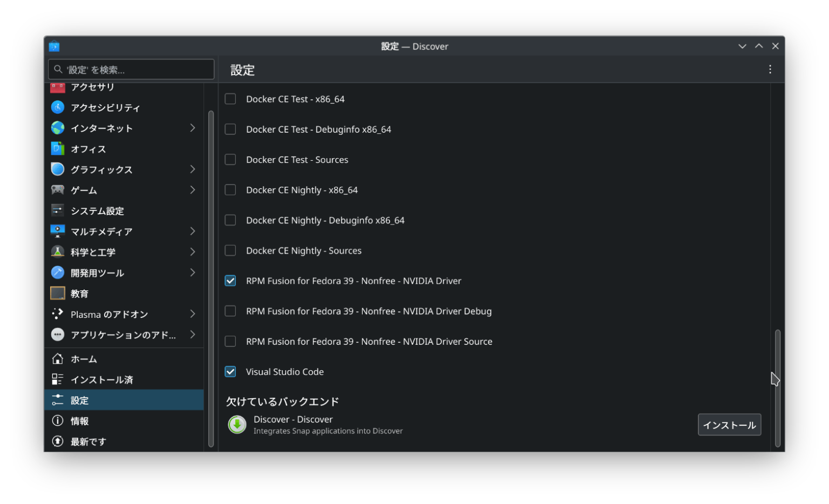Screen dimensions: 829x504
Task: Click the Discover app icon in title bar
Action: [54, 46]
